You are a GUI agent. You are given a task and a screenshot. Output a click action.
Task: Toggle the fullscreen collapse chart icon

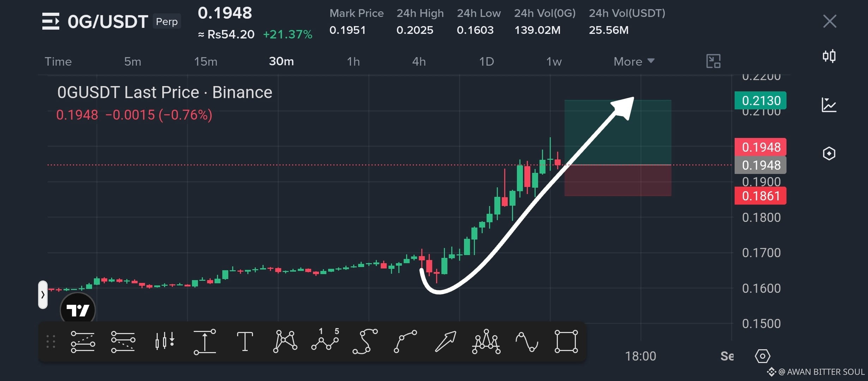[x=713, y=61]
